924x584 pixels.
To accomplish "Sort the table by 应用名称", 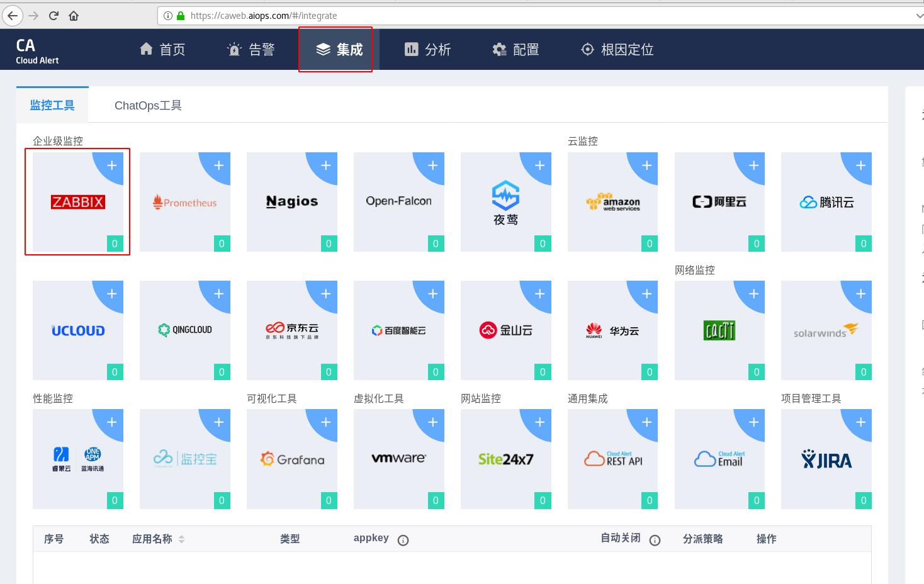I will [181, 539].
